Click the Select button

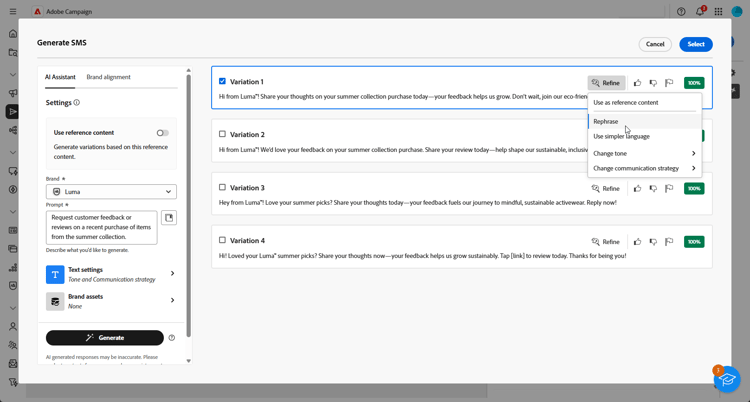[696, 44]
